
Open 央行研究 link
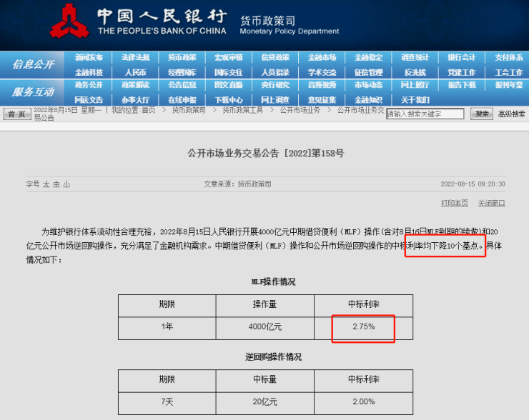pyautogui.click(x=275, y=85)
